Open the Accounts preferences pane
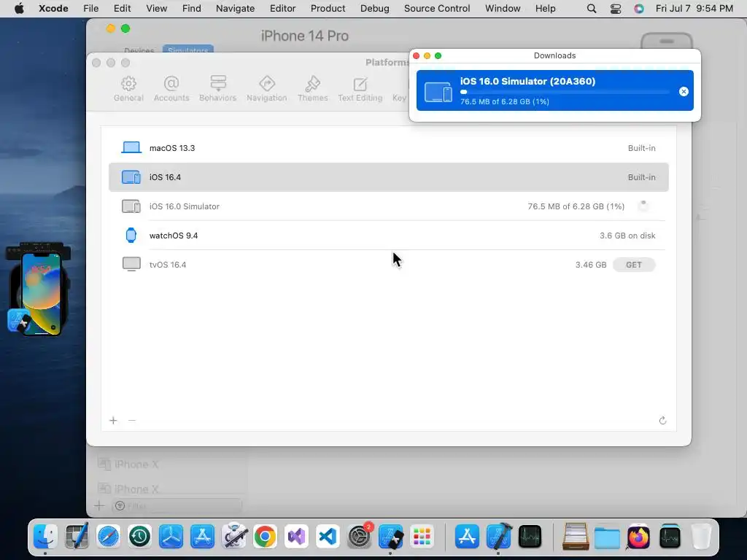This screenshot has width=747, height=560. (x=171, y=89)
